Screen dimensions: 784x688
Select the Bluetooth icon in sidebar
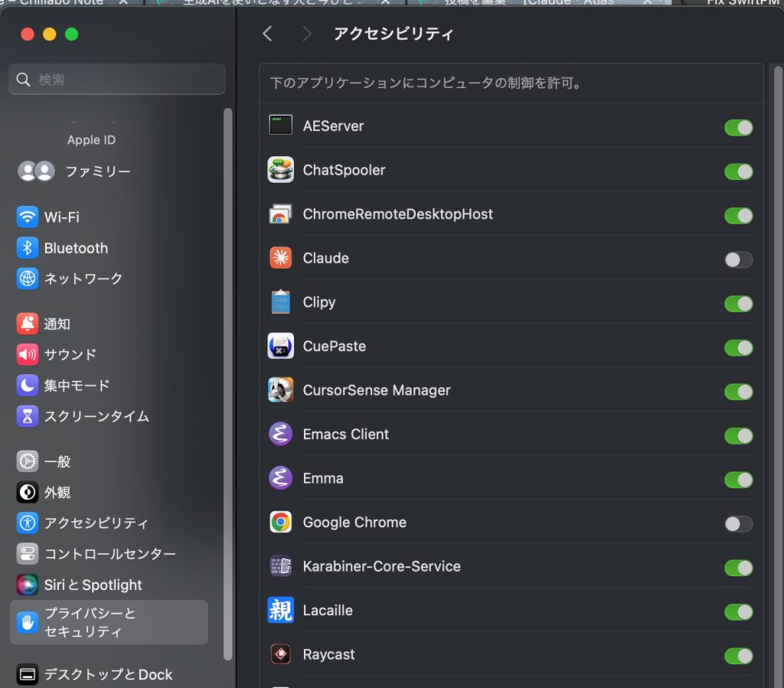28,248
